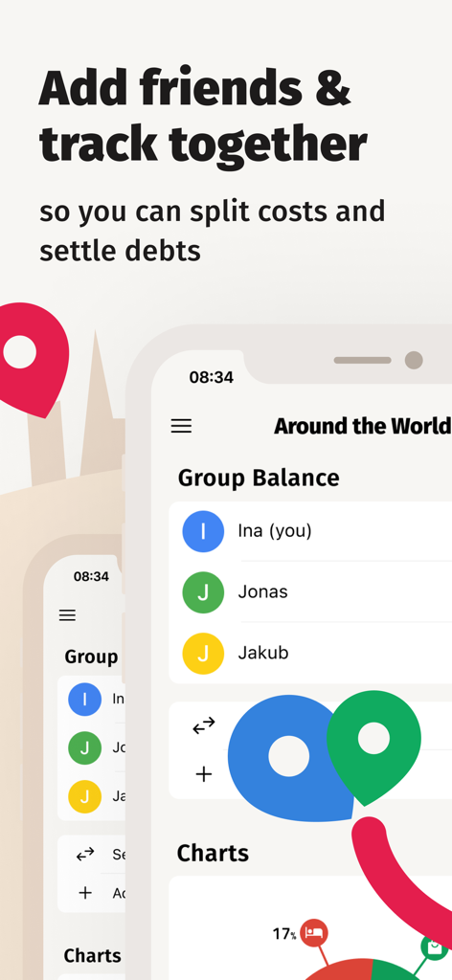452x980 pixels.
Task: Open hamburger menu on back phone
Action: pos(68,615)
